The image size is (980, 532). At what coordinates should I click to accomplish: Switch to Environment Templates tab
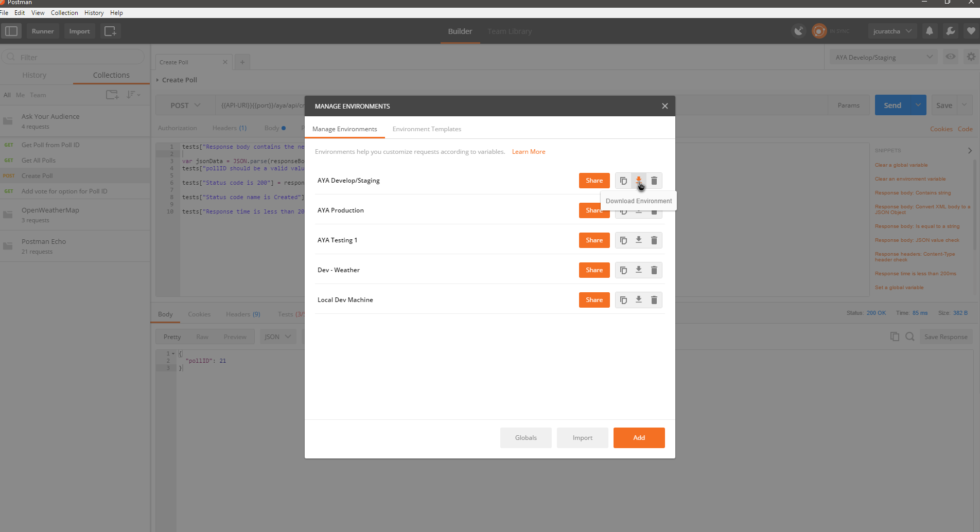click(427, 129)
